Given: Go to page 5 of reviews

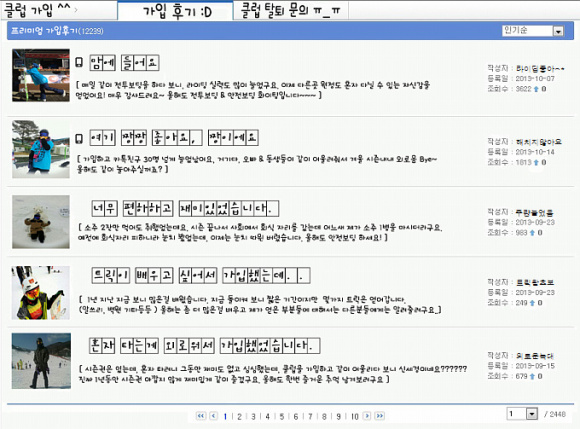Looking at the screenshot, I should pyautogui.click(x=281, y=416).
